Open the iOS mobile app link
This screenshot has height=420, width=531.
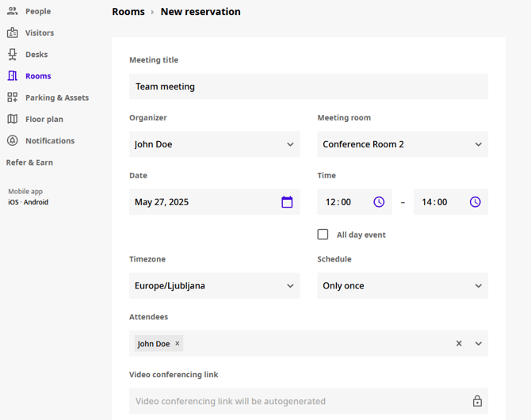(x=13, y=202)
